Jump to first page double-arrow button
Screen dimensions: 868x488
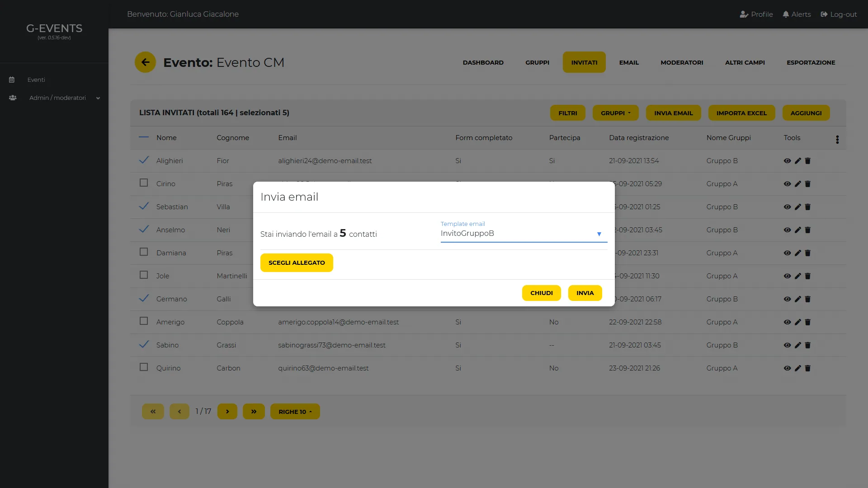pos(153,412)
